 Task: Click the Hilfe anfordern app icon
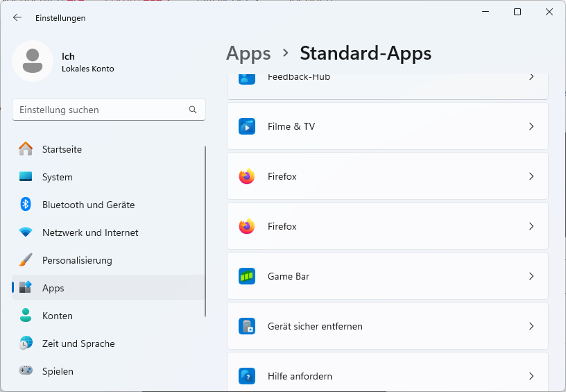247,376
